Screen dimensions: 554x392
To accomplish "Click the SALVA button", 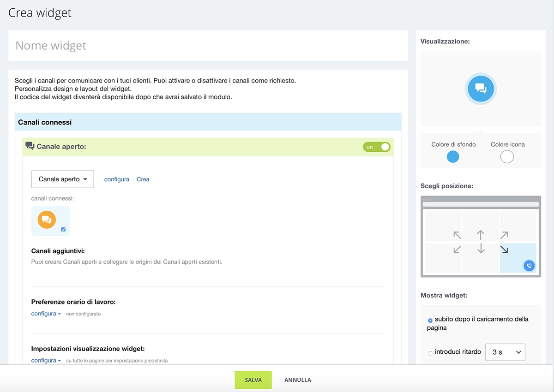I will 253,380.
